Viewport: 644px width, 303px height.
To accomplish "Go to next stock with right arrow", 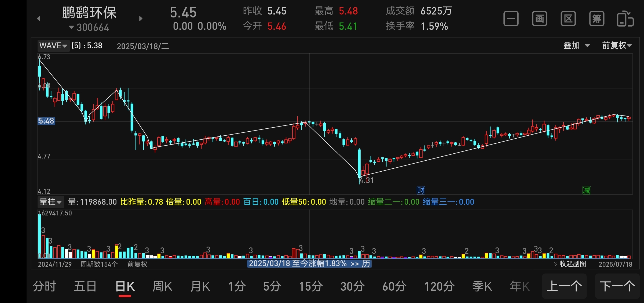I will pos(141,19).
